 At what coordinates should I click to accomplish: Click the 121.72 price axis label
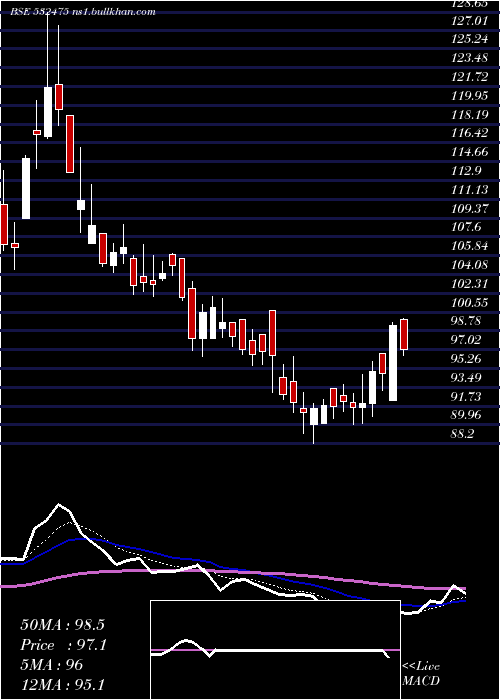point(469,77)
